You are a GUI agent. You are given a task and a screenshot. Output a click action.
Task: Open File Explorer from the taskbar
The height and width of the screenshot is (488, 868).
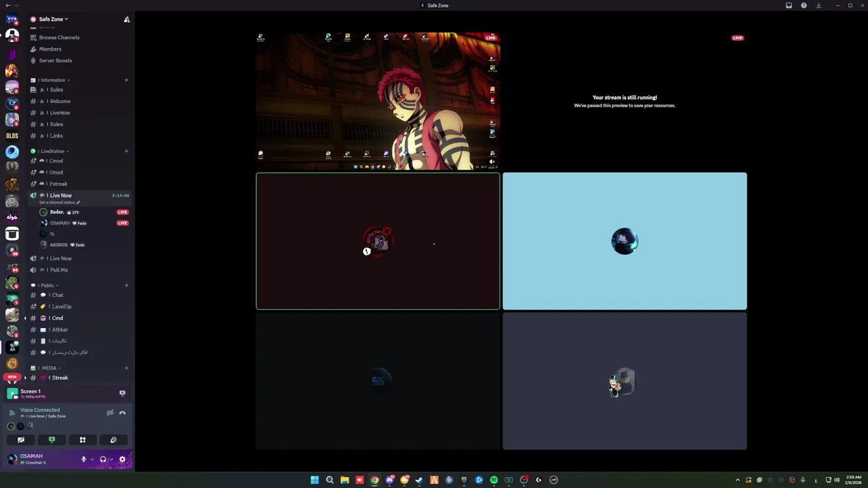[344, 480]
